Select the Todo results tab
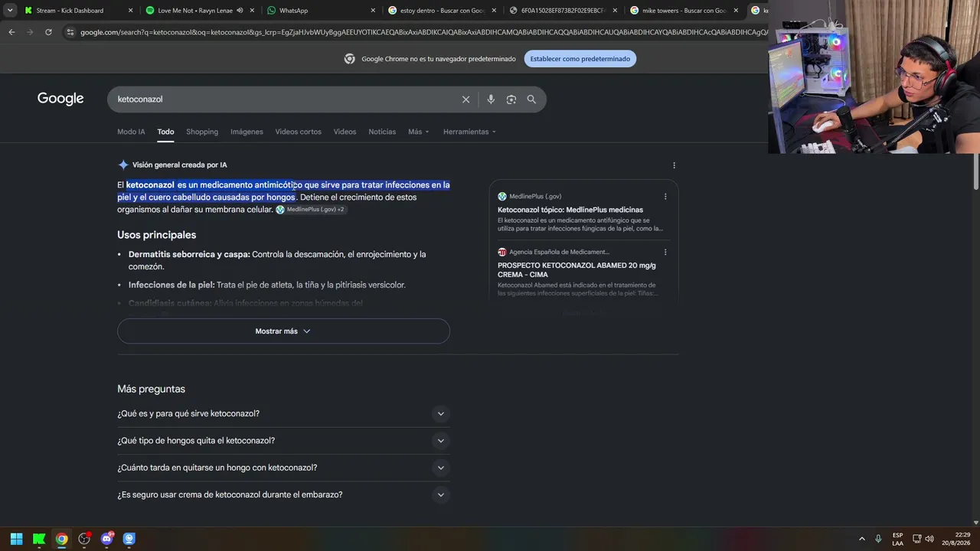This screenshot has height=551, width=980. pyautogui.click(x=165, y=132)
